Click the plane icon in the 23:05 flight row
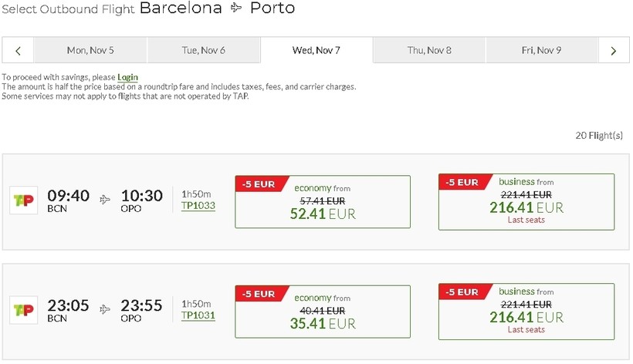This screenshot has width=633, height=364. pos(105,309)
